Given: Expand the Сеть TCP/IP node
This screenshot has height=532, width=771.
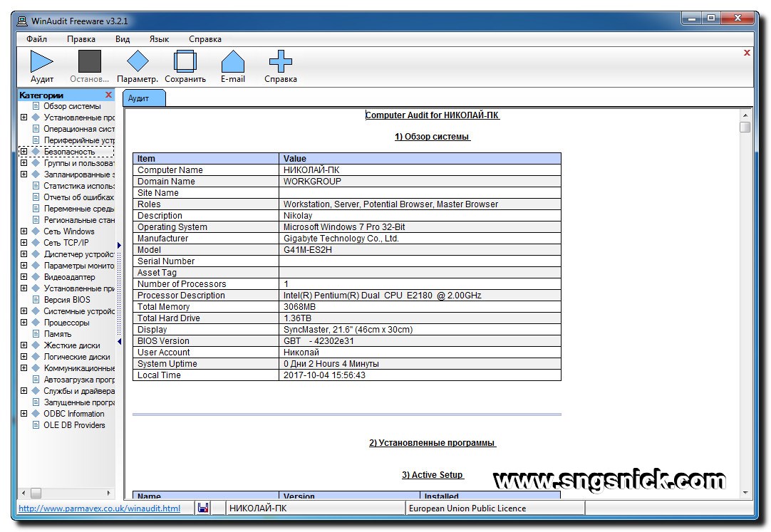Looking at the screenshot, I should pos(24,243).
